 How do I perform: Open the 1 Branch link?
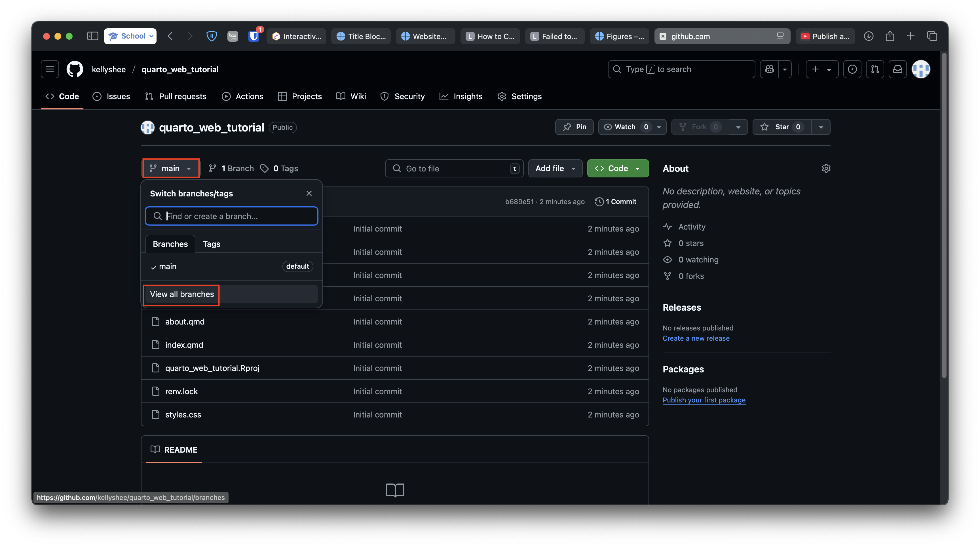tap(231, 168)
